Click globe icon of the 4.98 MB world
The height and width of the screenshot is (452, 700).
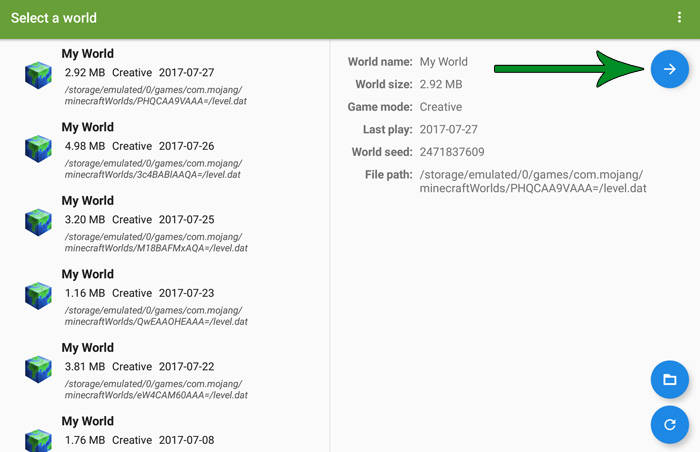click(38, 149)
